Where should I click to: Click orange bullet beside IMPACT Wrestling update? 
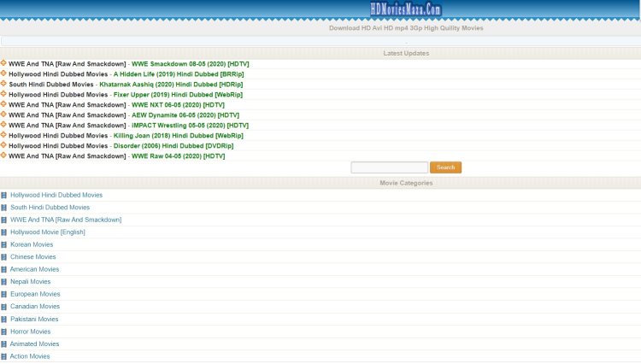click(3, 124)
